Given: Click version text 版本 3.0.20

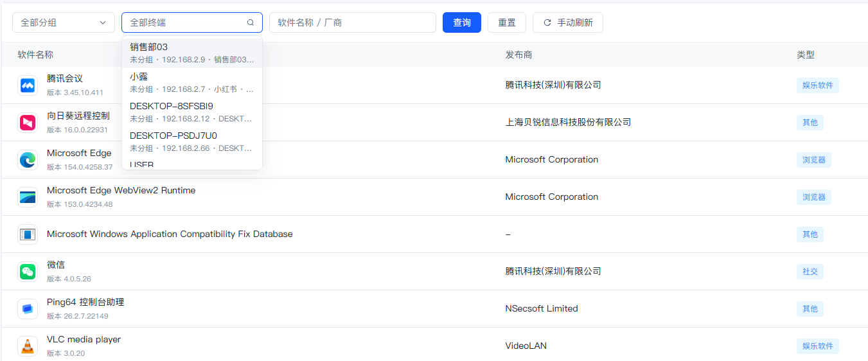Looking at the screenshot, I should (x=66, y=353).
